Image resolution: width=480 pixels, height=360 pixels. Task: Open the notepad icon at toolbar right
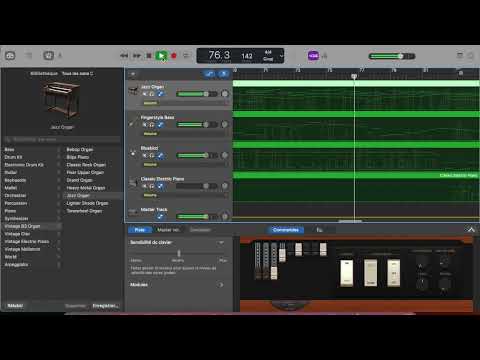pyautogui.click(x=460, y=55)
